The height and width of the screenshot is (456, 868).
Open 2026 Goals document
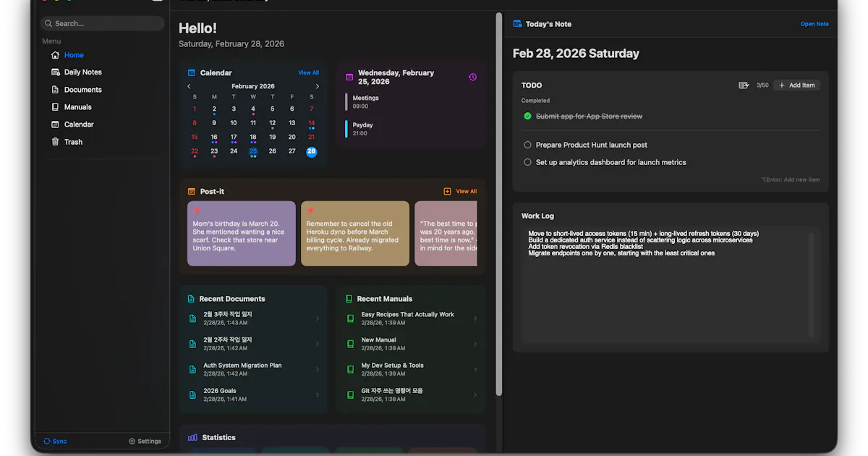click(254, 394)
